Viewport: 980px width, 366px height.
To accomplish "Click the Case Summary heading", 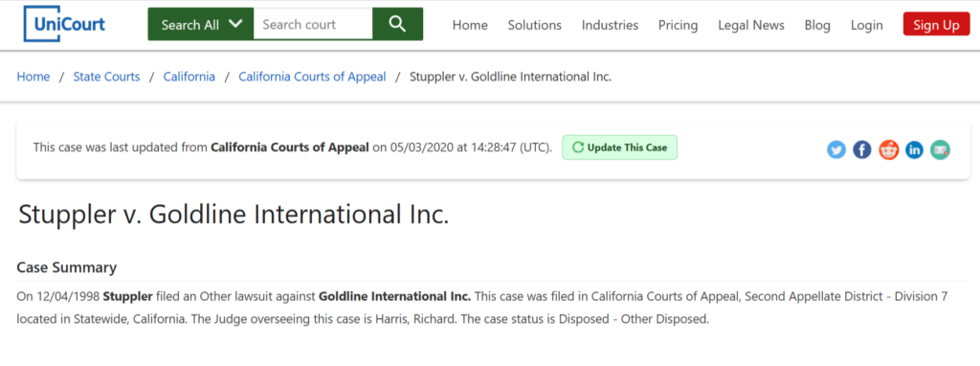I will [x=67, y=267].
